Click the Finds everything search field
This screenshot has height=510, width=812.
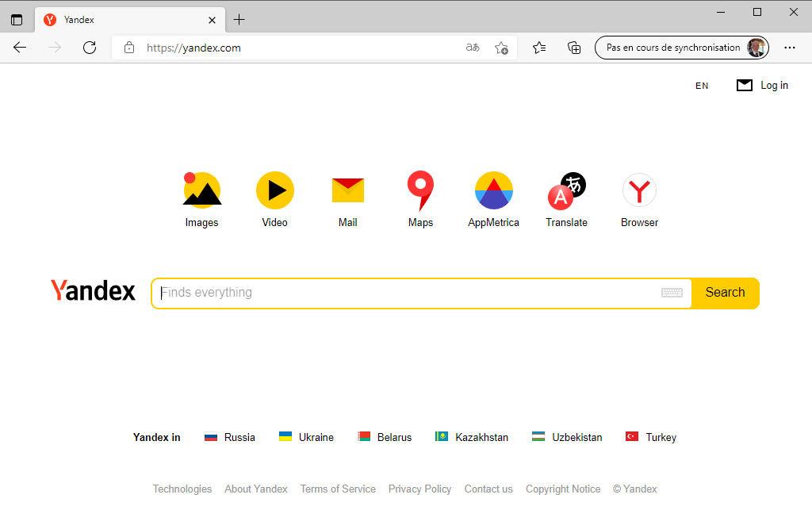click(x=408, y=293)
